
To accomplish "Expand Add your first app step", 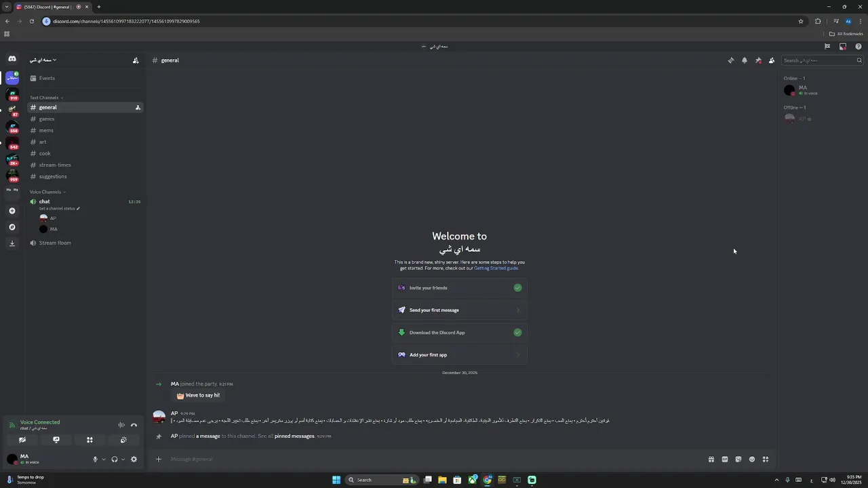I will [460, 355].
